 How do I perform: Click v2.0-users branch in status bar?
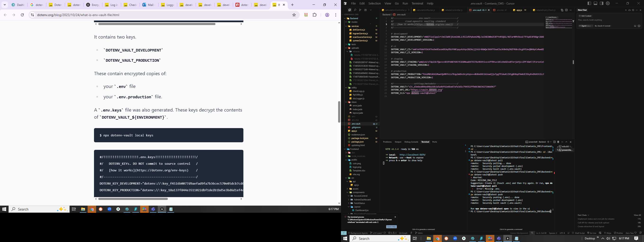(x=376, y=233)
